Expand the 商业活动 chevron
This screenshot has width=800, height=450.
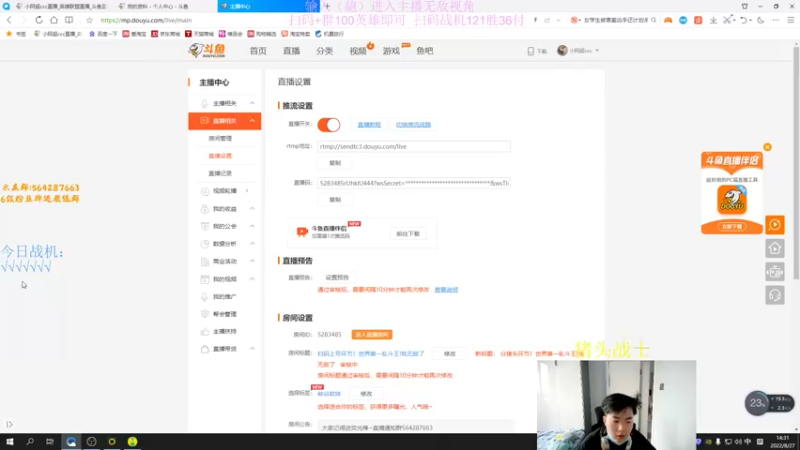pos(252,261)
